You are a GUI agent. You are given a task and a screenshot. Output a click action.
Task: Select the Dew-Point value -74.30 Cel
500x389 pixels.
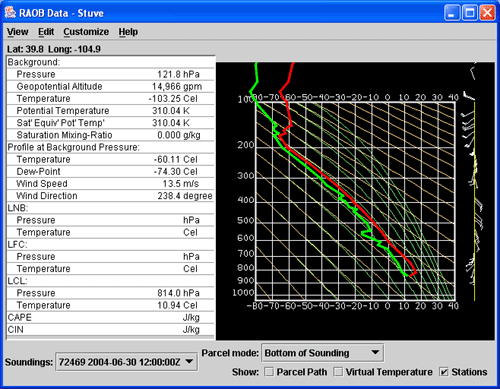pyautogui.click(x=175, y=172)
